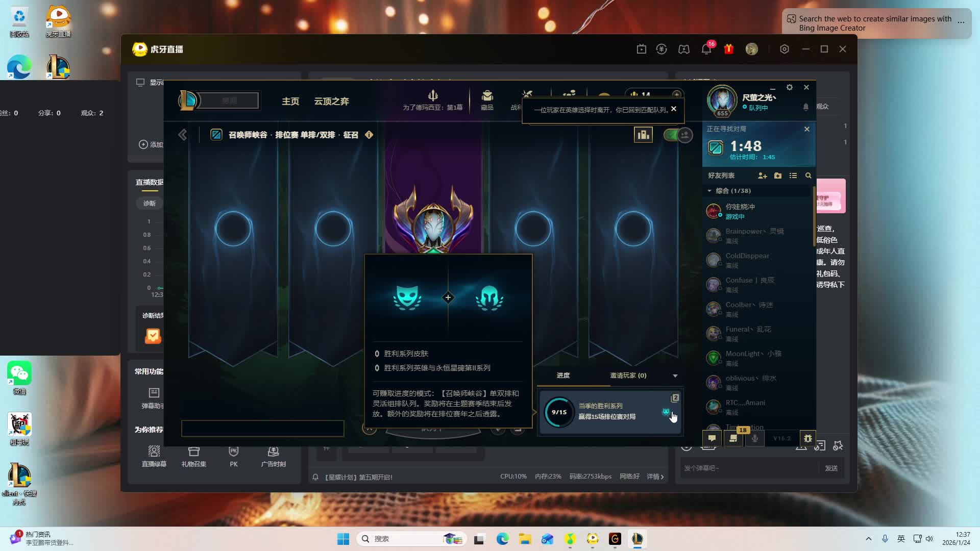Screen dimensions: 980x551
Task: Open League client settings gear
Action: pyautogui.click(x=790, y=87)
